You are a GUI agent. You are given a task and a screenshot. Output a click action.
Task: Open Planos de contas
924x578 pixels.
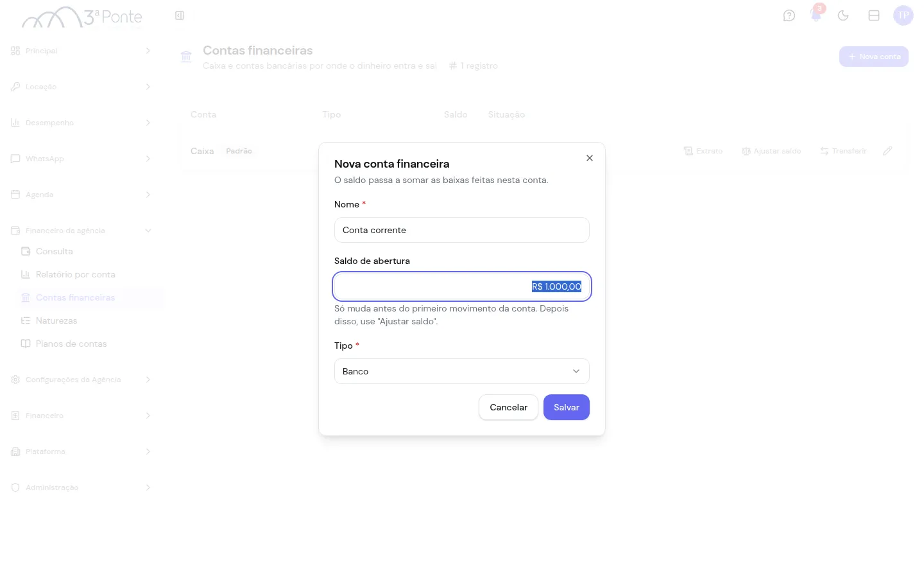point(90,344)
